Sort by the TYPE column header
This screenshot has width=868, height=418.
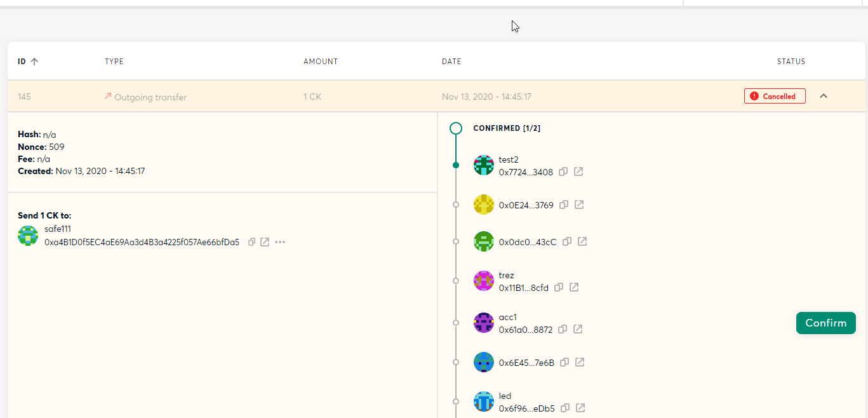(x=114, y=62)
